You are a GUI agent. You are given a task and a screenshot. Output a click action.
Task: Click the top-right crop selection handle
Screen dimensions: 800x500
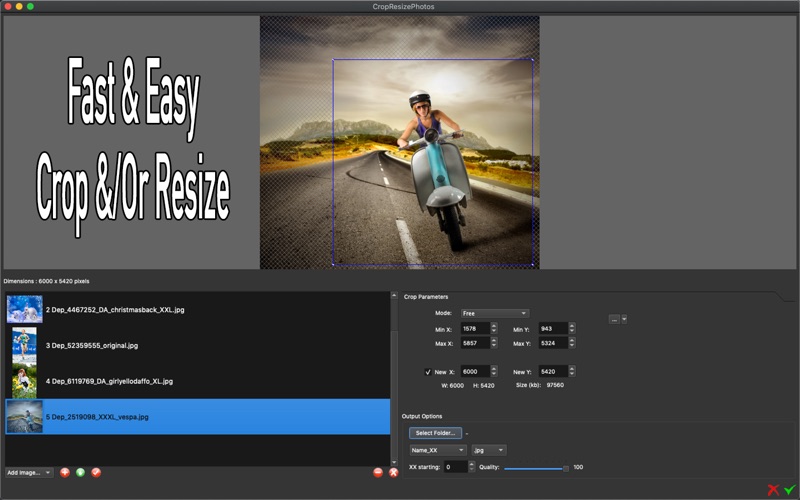point(533,60)
